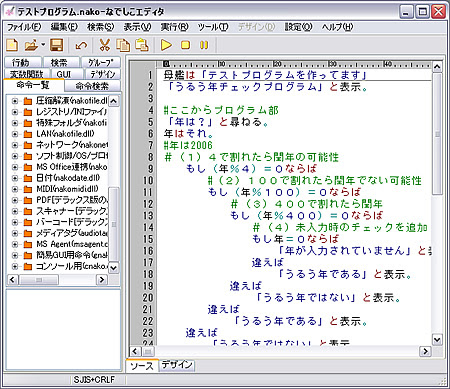This screenshot has height=389, width=450.
Task: Expand the 圧縮解凍 tree folder
Action: pos(15,101)
